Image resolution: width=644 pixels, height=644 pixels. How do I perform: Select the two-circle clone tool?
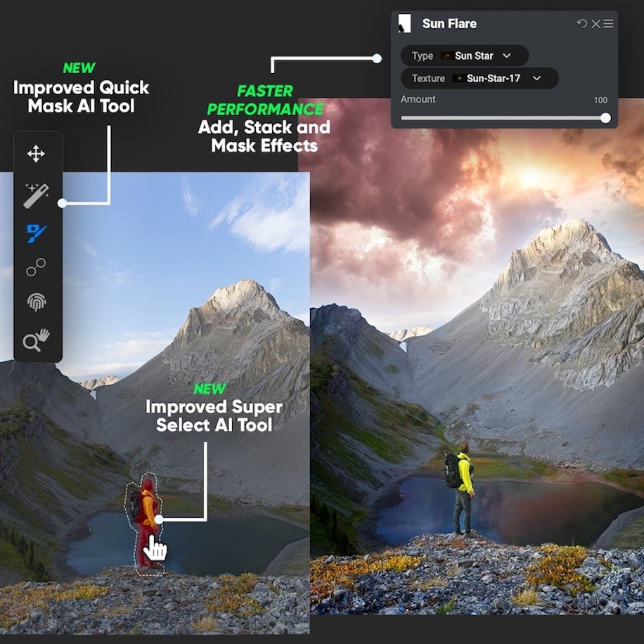coord(36,268)
